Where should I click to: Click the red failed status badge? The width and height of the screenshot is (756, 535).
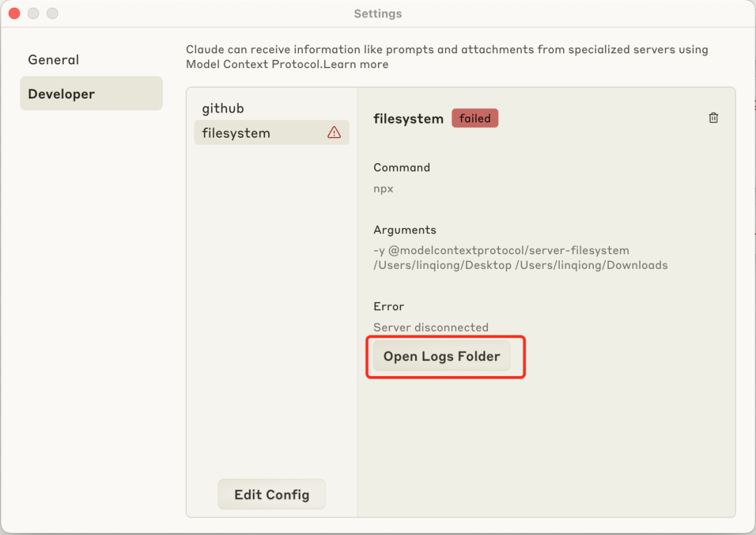click(x=475, y=118)
